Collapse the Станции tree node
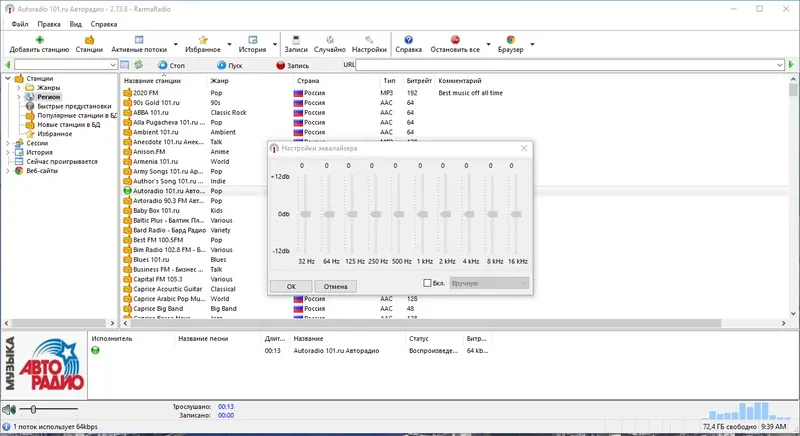The image size is (800, 436). [8, 79]
